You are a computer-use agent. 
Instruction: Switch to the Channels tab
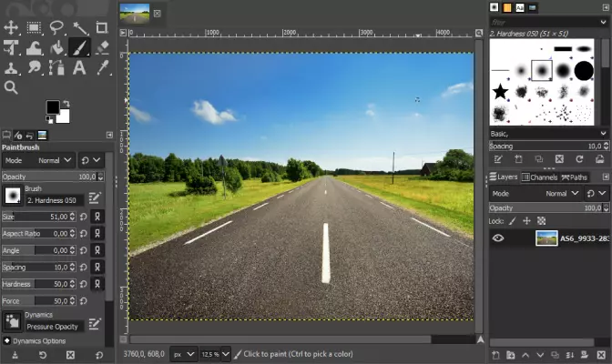pyautogui.click(x=540, y=177)
